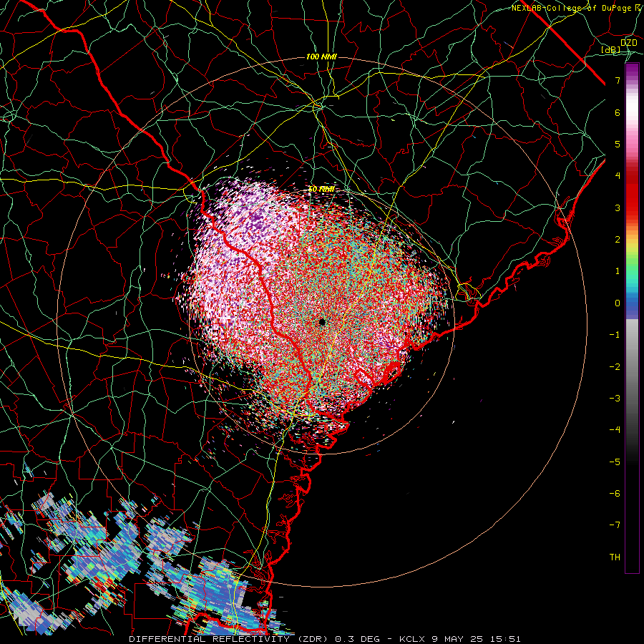
Task: Click the 1 tick label on the scale
Action: 618,271
